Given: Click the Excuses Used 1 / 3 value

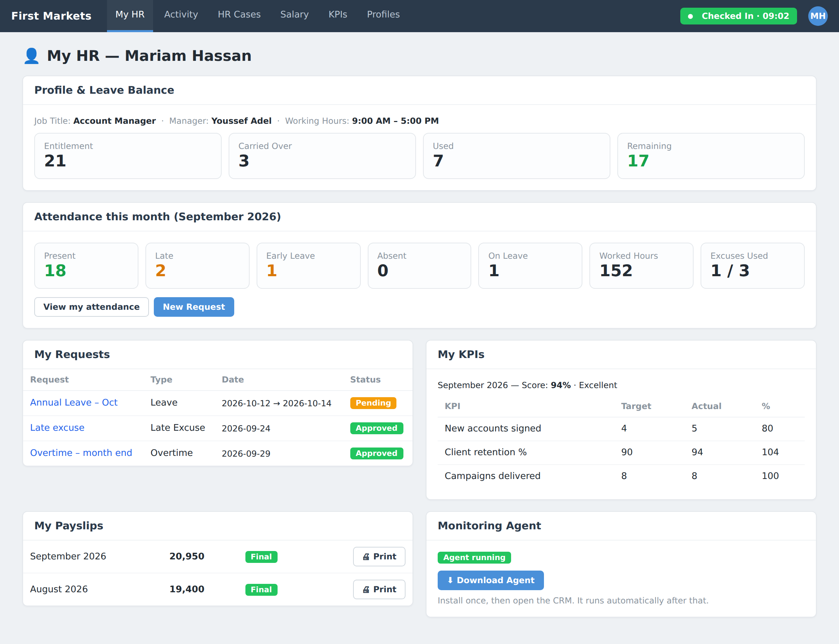Looking at the screenshot, I should [x=730, y=271].
